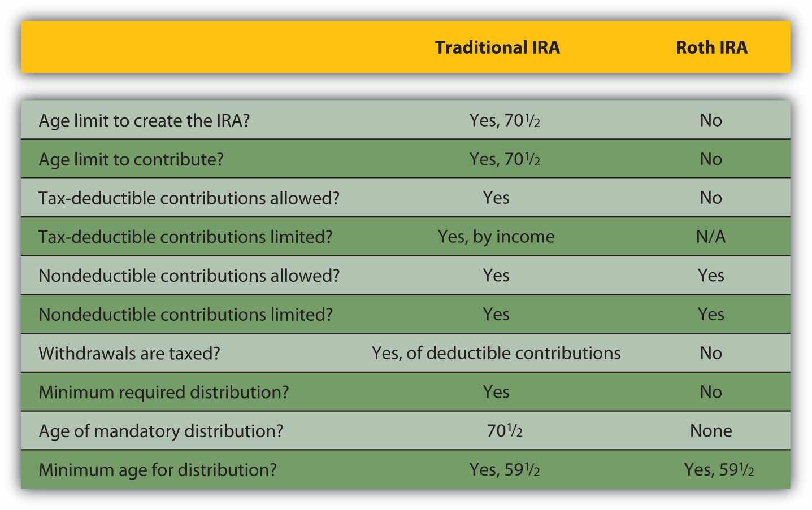This screenshot has width=812, height=510.
Task: Click the 'Age limit to contribute?' row label
Action: click(131, 160)
